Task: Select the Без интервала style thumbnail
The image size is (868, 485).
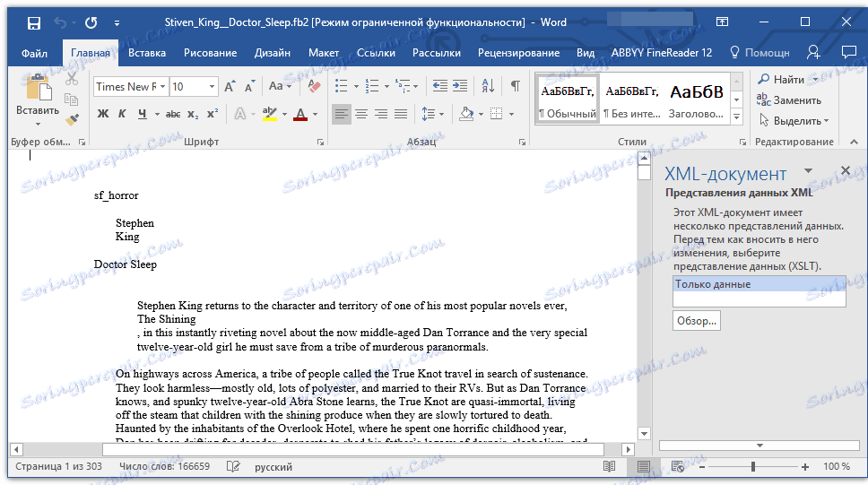Action: click(x=631, y=100)
